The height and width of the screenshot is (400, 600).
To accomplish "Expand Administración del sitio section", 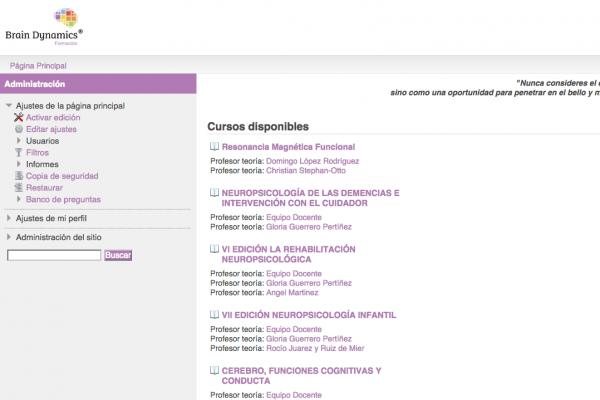I will click(9, 237).
